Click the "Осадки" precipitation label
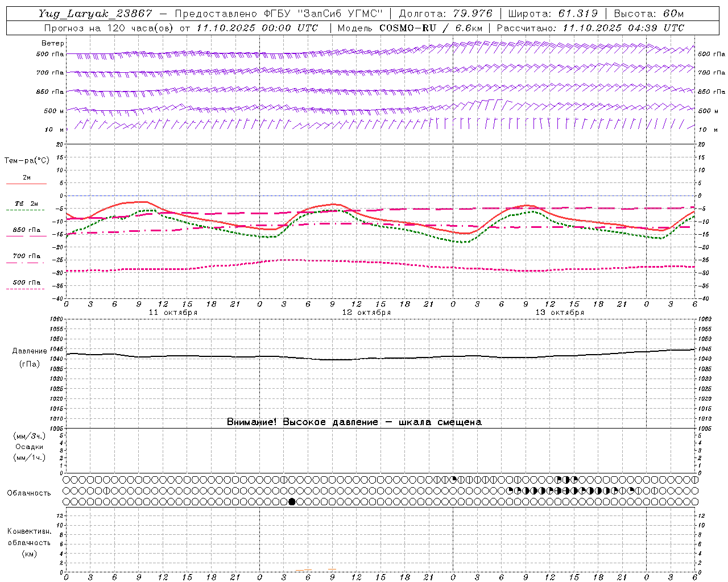728x582 pixels. tap(30, 447)
